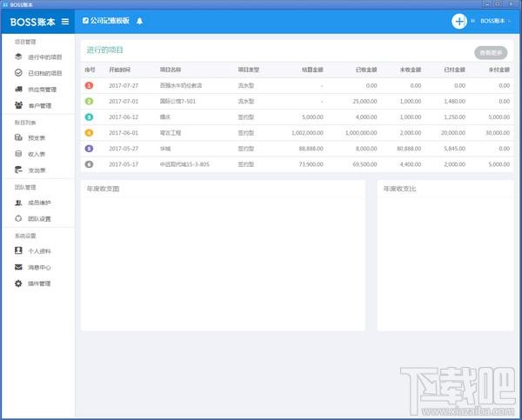Expand the BOSS账本 user dropdown
The height and width of the screenshot is (420, 522).
[496, 21]
